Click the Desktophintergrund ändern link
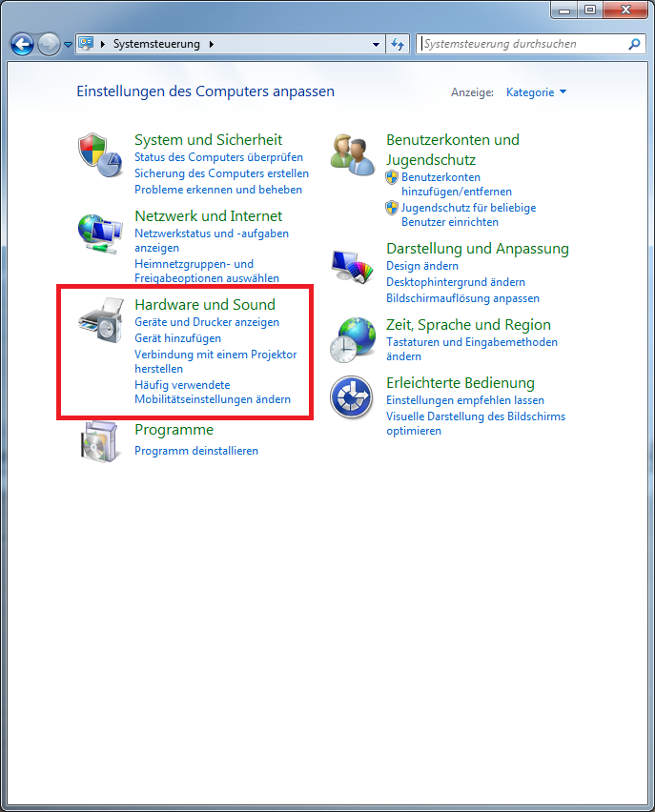This screenshot has width=655, height=812. coord(456,282)
